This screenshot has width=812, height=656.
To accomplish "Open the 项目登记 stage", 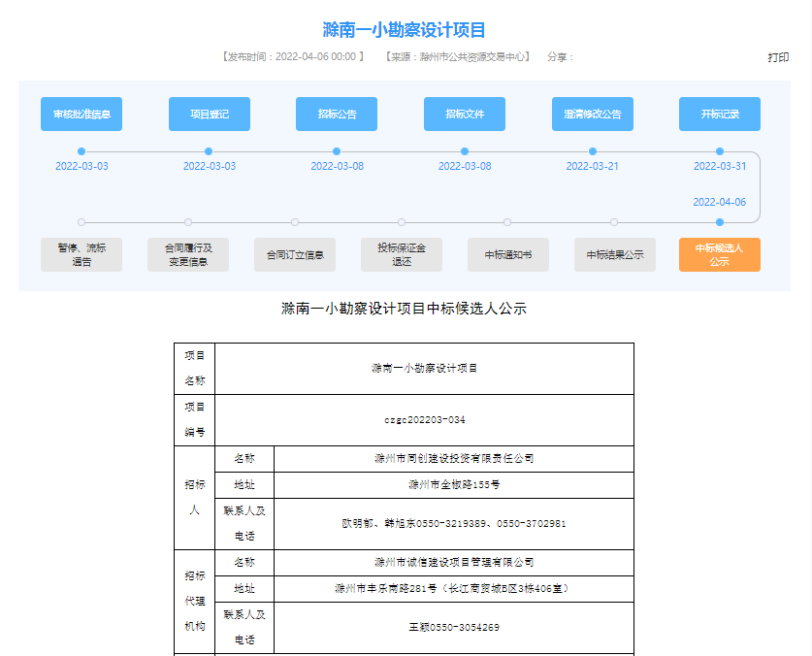I will (x=210, y=115).
